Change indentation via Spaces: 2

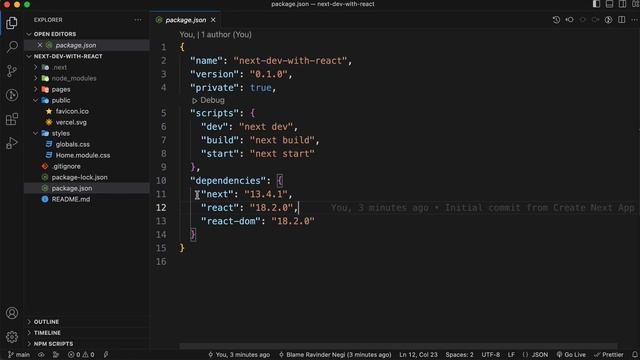[x=460, y=355]
